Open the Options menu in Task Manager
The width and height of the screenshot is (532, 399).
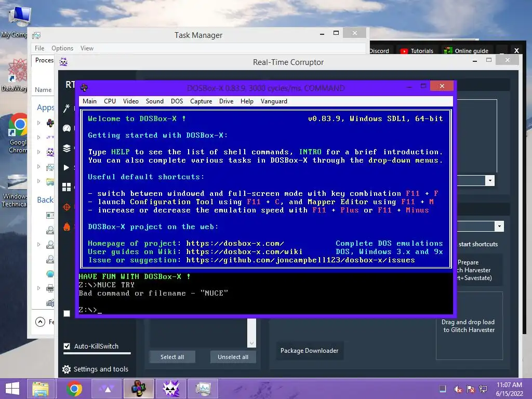click(x=62, y=48)
